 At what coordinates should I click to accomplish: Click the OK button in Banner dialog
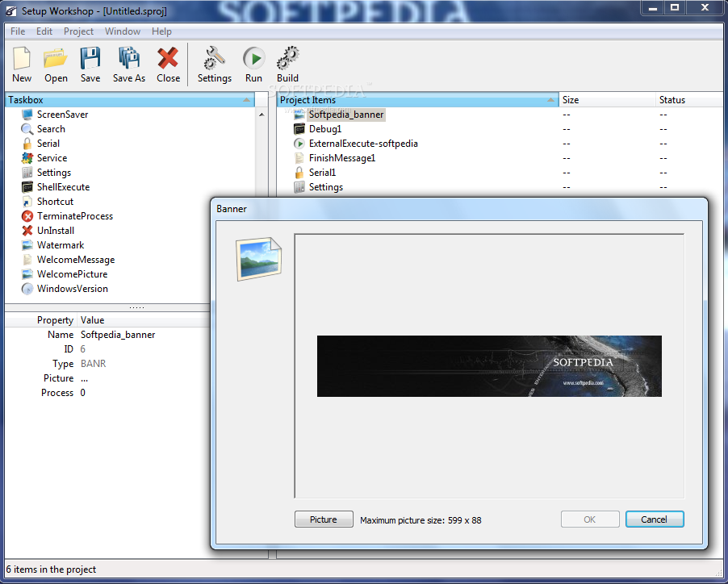point(590,519)
